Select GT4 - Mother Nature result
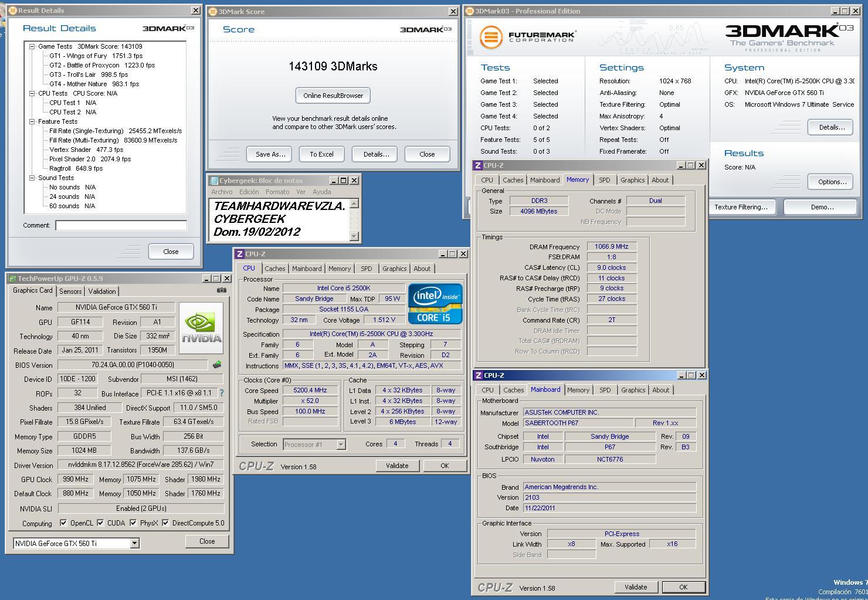Viewport: 868px width, 600px height. [94, 84]
